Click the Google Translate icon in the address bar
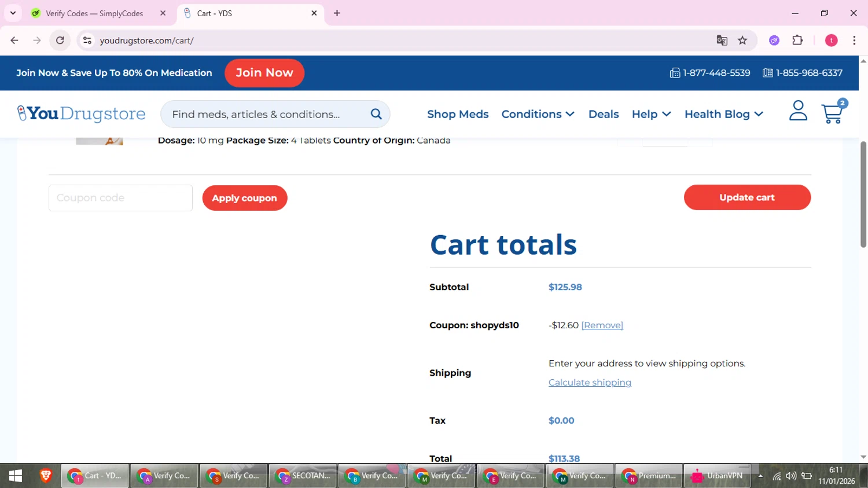The image size is (868, 488). pos(722,41)
